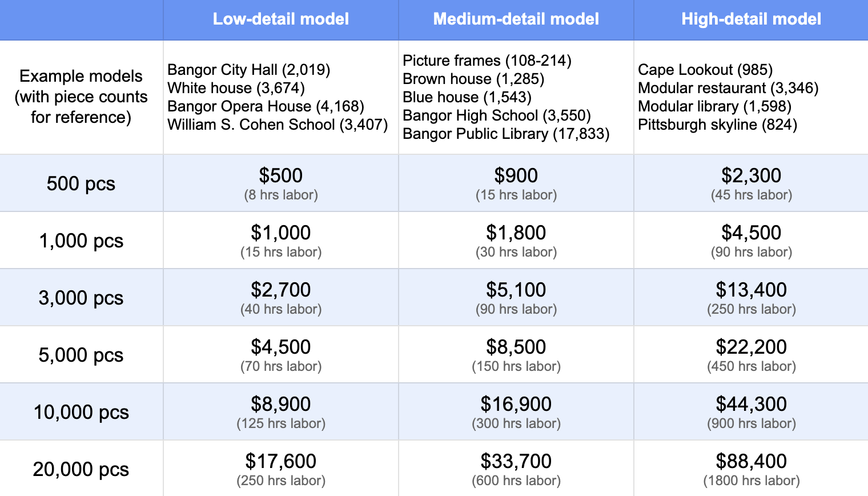Screen dimensions: 868x496
Task: Click the 20,000 pcs row label
Action: click(81, 469)
